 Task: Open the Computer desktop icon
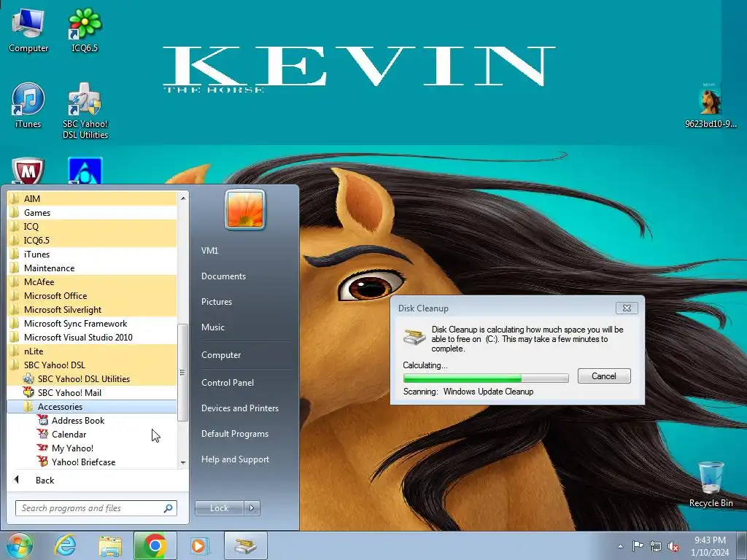click(x=28, y=30)
